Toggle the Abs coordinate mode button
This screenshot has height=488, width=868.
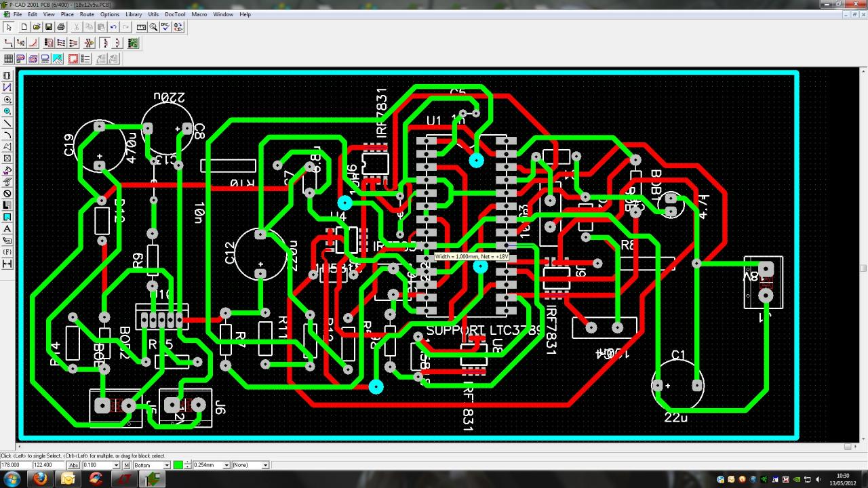pyautogui.click(x=73, y=465)
